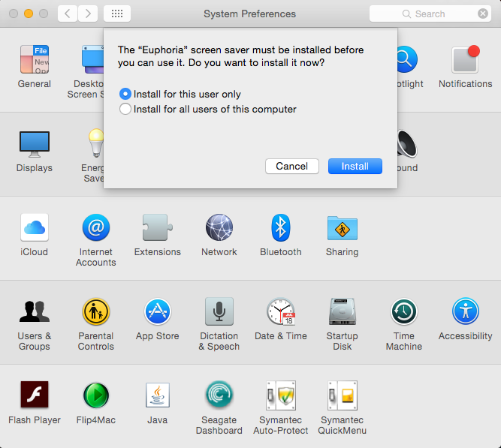Image resolution: width=501 pixels, height=448 pixels.
Task: Show all preferences with grid button
Action: (117, 14)
